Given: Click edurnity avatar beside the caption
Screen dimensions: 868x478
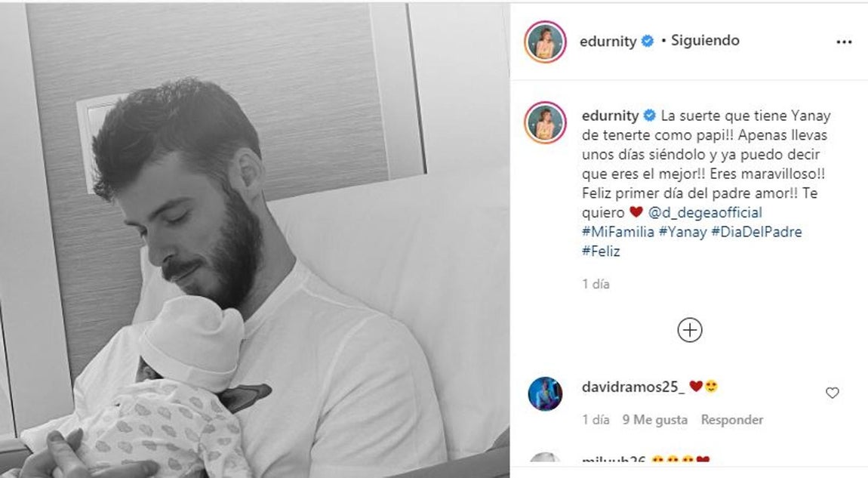Looking at the screenshot, I should tap(545, 122).
